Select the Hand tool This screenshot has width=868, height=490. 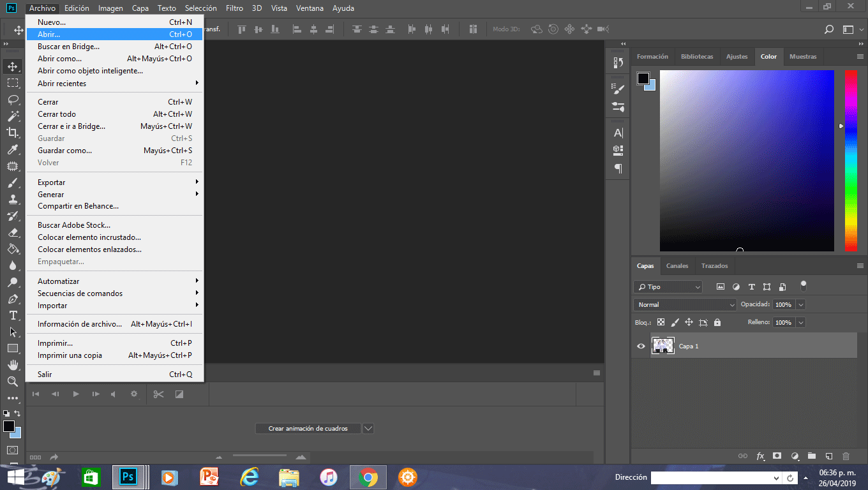pos(12,365)
